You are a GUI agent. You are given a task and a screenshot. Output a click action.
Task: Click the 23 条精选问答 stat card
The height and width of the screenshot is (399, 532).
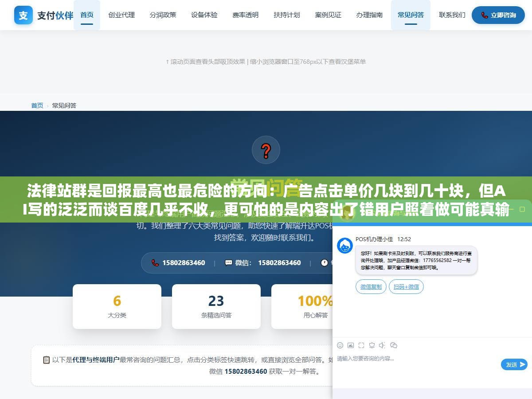point(216,307)
